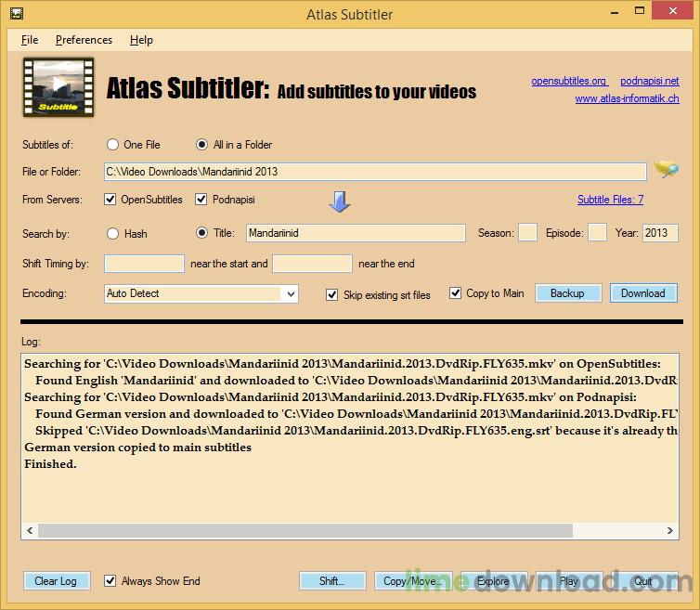Click the Atlas Subtitler film logo icon
The image size is (700, 610).
tap(58, 87)
